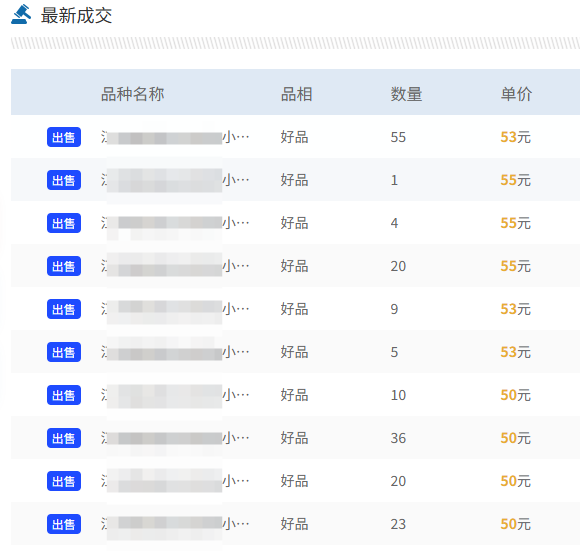Click 出售 tag in row with quantity 36
The image size is (580, 551).
[64, 438]
